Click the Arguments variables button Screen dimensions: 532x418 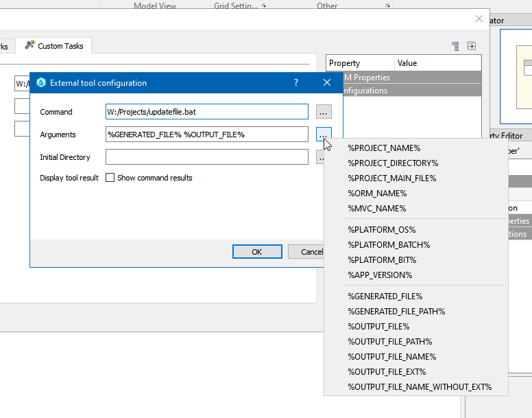[x=324, y=135]
